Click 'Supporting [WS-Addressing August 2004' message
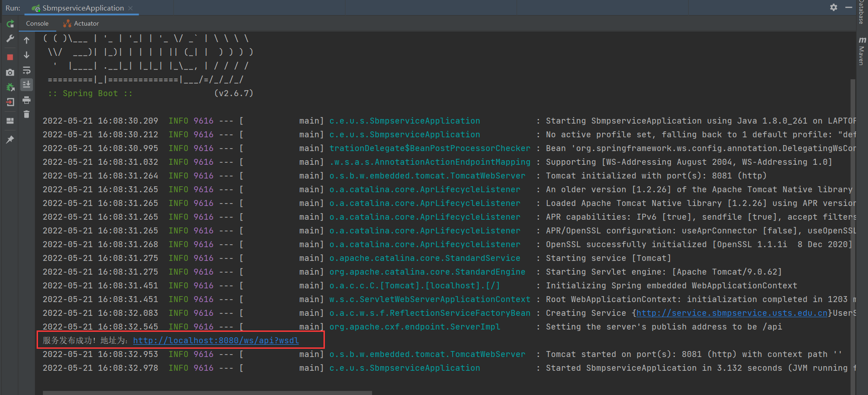 (689, 162)
